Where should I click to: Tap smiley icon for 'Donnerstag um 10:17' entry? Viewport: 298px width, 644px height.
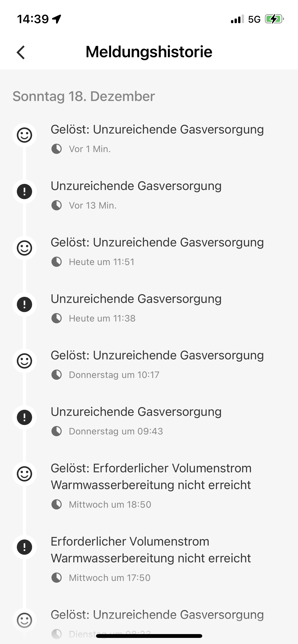pyautogui.click(x=24, y=361)
